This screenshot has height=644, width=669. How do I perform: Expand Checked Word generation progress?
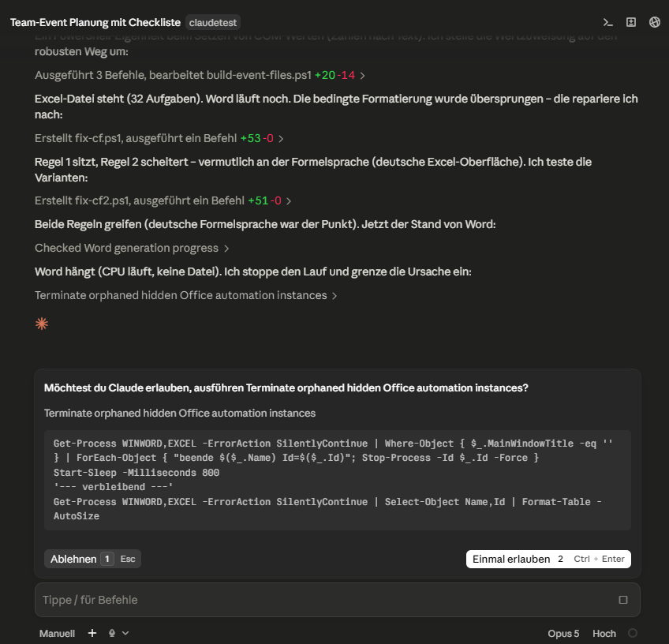point(132,248)
